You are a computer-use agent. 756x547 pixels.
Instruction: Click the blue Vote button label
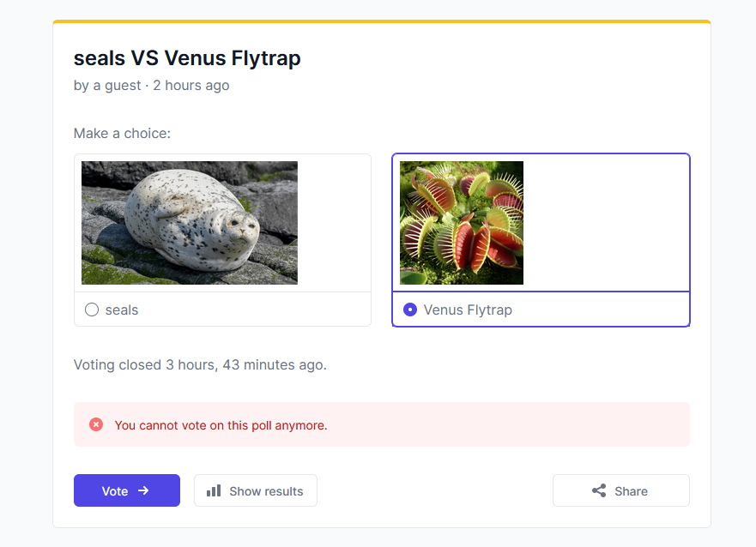coord(115,491)
